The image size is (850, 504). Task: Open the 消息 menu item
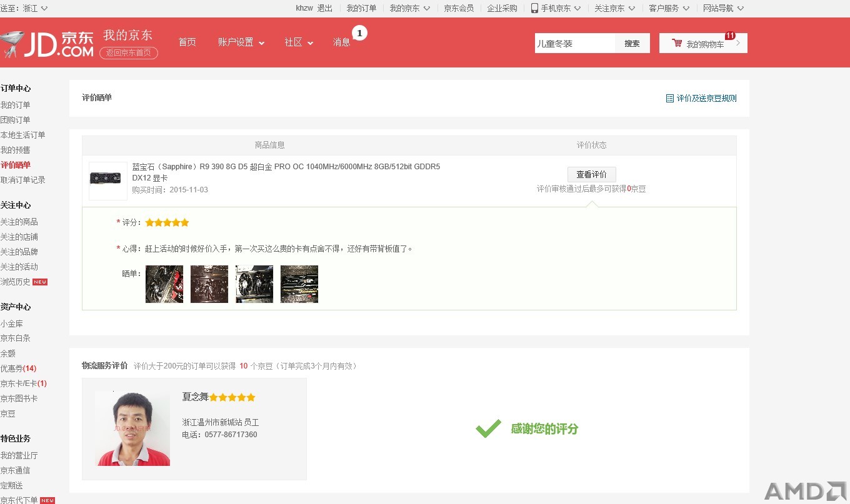(x=342, y=42)
